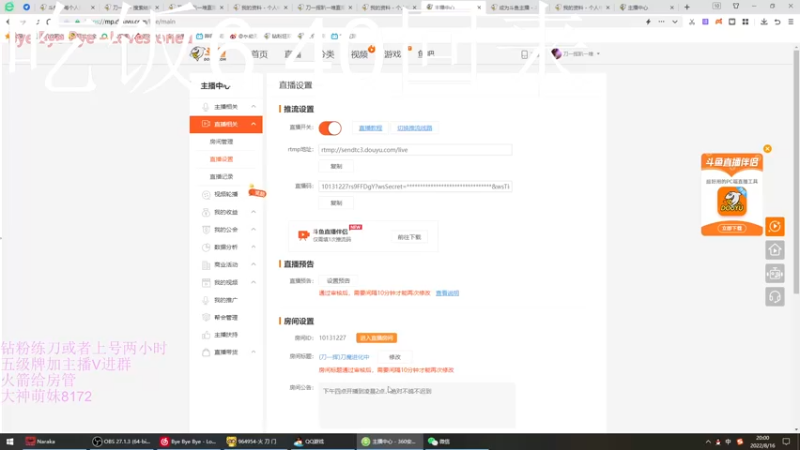Click the rtmp address input field
The width and height of the screenshot is (800, 450).
415,150
